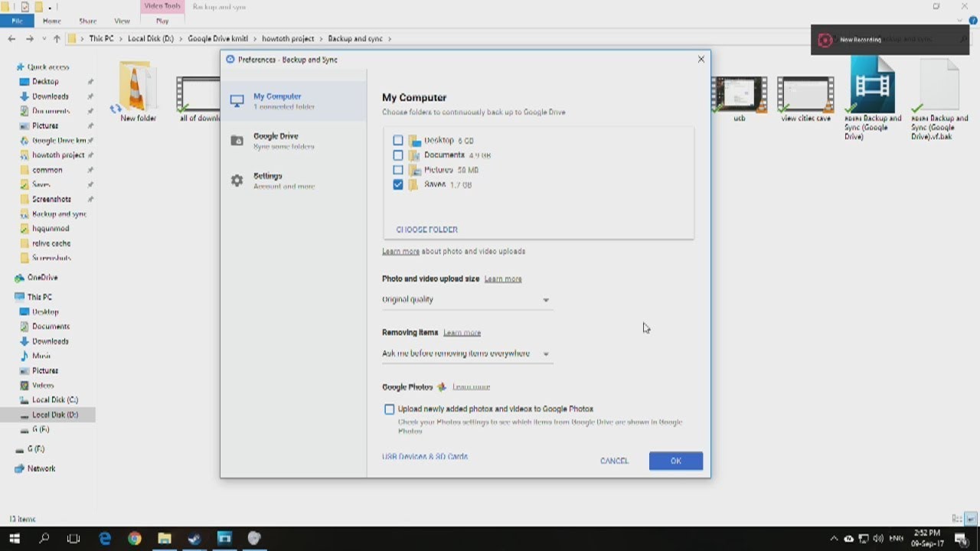Click the Backup and Sync cloud tray icon
980x551 pixels.
click(x=848, y=539)
